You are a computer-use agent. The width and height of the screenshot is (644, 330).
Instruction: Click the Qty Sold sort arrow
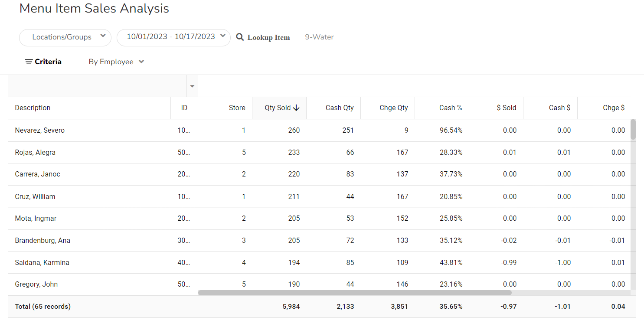coord(296,108)
